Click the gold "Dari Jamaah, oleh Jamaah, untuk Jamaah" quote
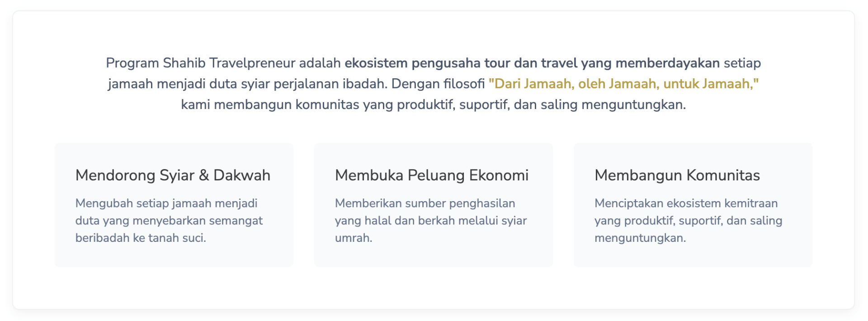The width and height of the screenshot is (868, 321). pyautogui.click(x=623, y=84)
